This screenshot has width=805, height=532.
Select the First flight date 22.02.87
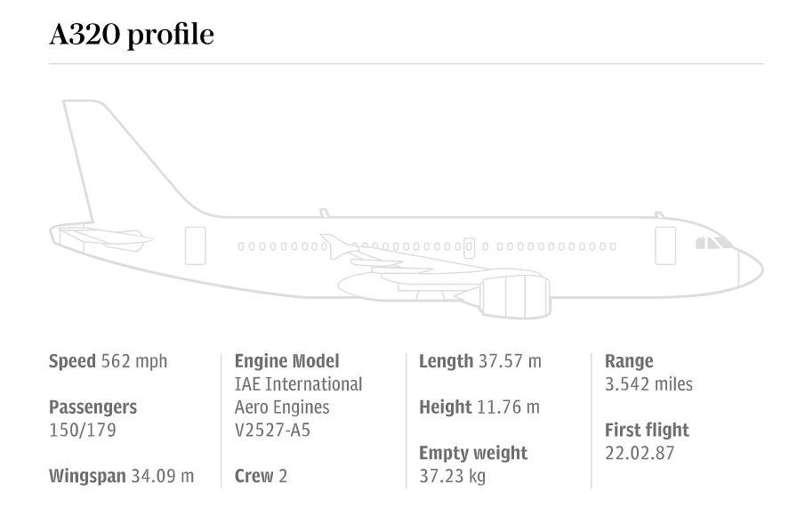640,453
